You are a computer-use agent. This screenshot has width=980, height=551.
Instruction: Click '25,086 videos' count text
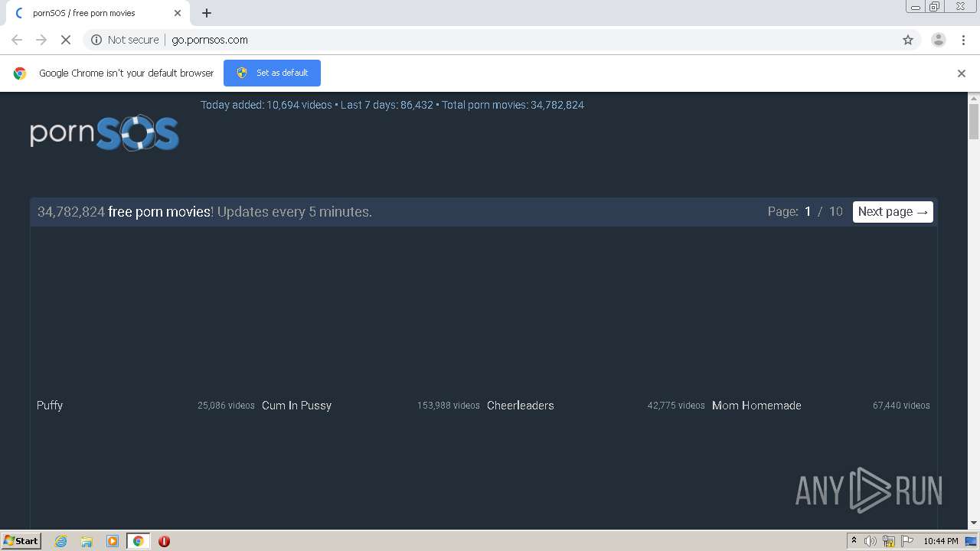pyautogui.click(x=226, y=406)
